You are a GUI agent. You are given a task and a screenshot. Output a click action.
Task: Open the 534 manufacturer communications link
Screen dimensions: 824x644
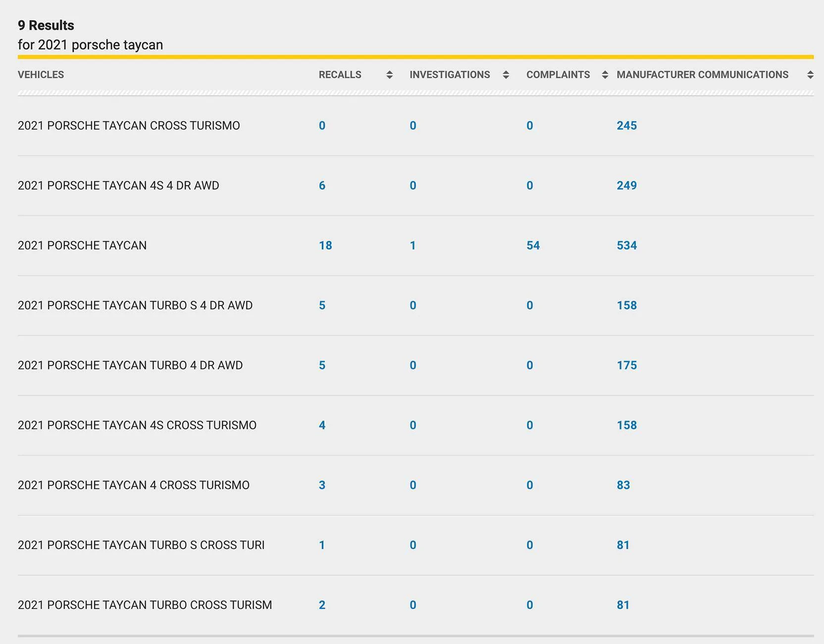[627, 246]
